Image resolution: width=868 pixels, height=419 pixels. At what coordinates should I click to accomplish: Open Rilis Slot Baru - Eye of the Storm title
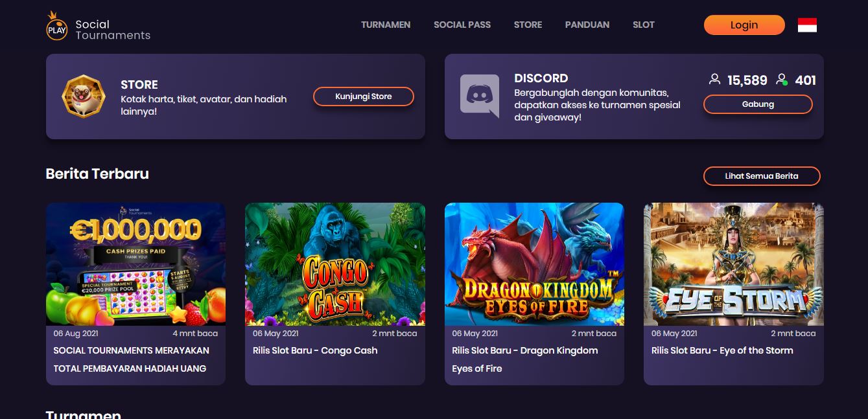tap(722, 350)
